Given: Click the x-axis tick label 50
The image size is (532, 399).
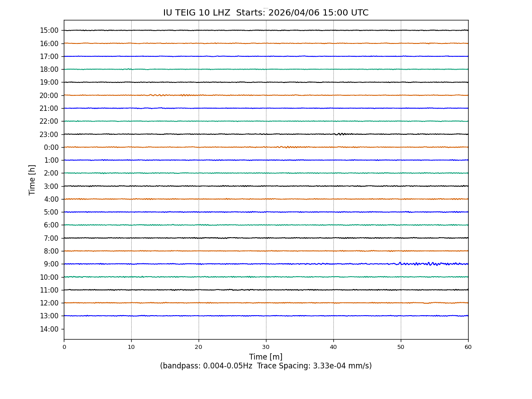Looking at the screenshot, I should 401,347.
